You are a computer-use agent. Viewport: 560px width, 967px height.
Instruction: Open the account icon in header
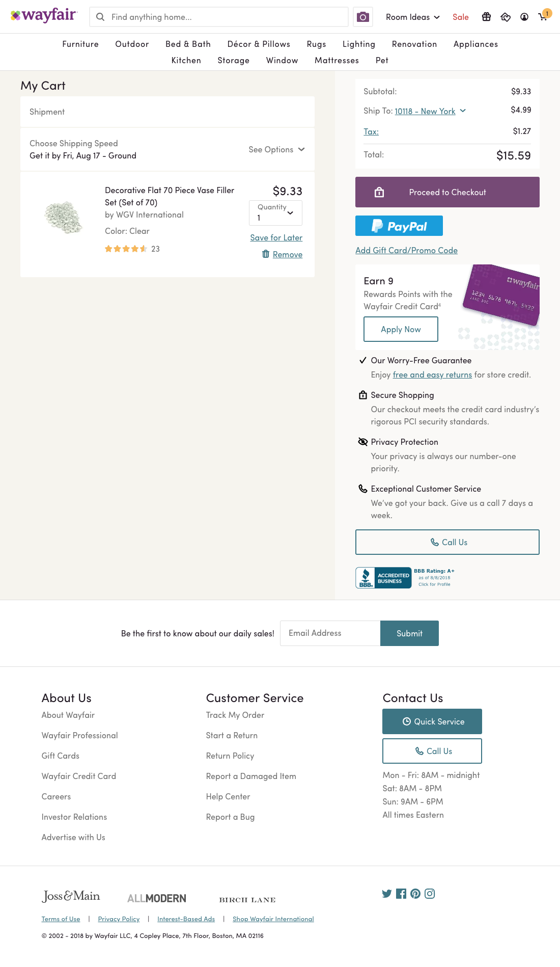coord(525,17)
